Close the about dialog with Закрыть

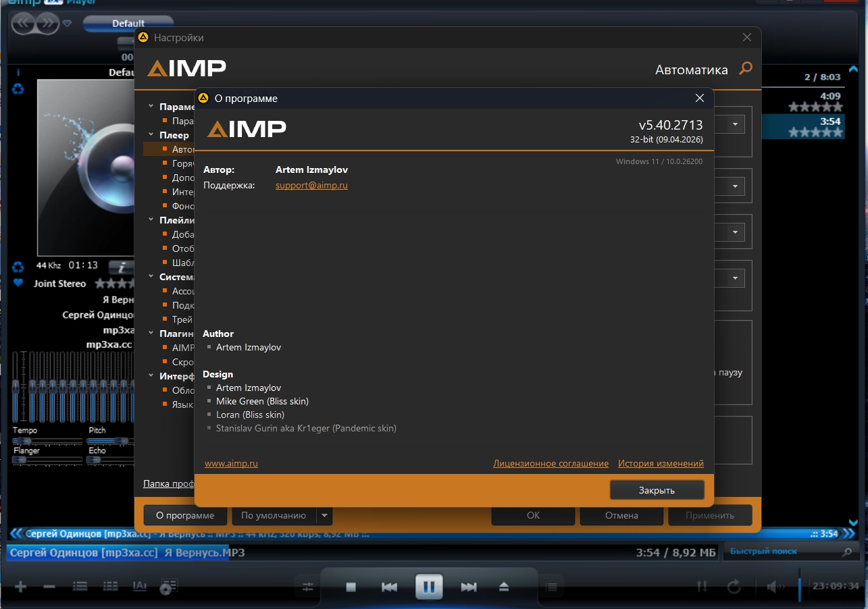tap(657, 490)
